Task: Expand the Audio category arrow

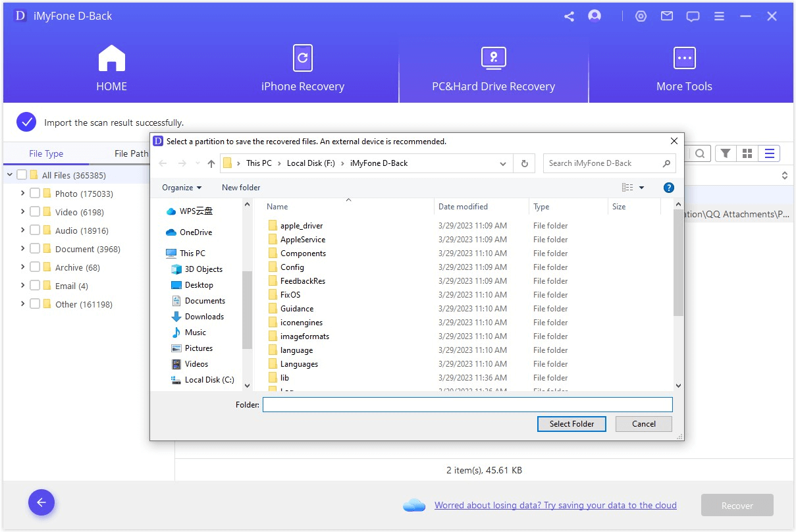Action: pyautogui.click(x=23, y=230)
